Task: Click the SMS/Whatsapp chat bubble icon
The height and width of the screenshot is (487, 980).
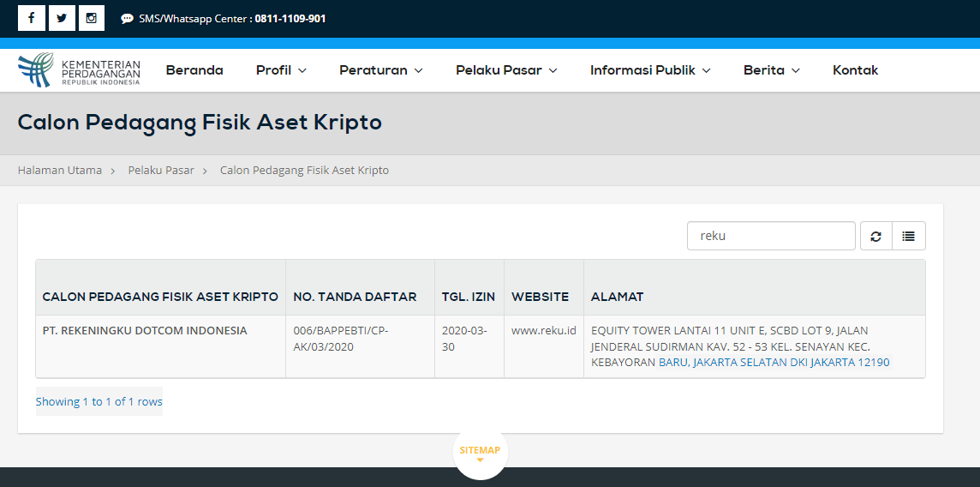Action: [127, 19]
